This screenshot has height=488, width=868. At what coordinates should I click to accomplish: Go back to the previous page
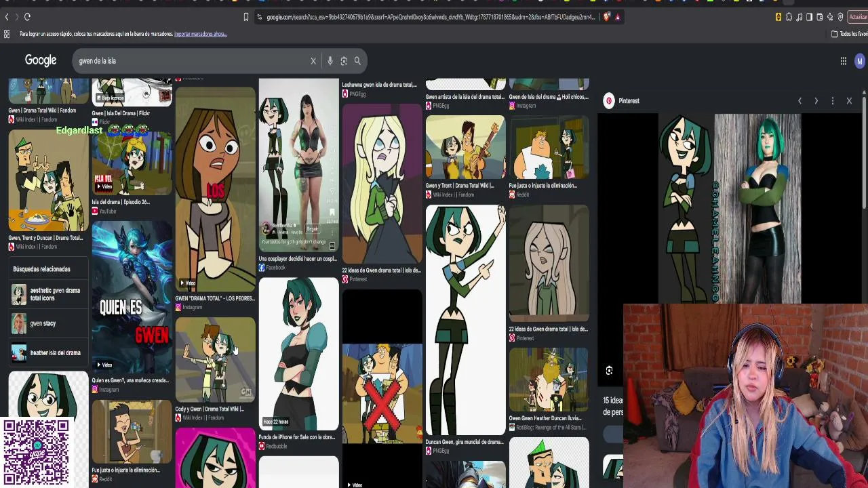pyautogui.click(x=7, y=17)
